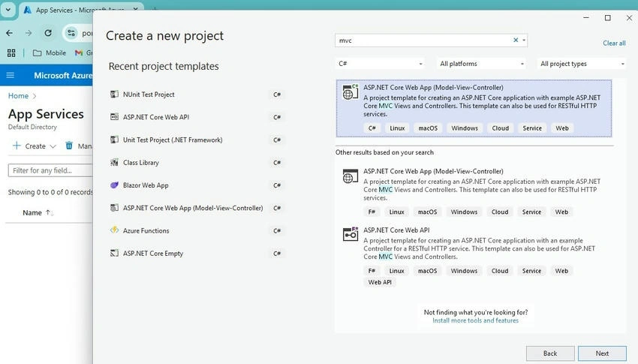Open browser site information icon in address bar
Image resolution: width=638 pixels, height=364 pixels.
click(x=71, y=33)
